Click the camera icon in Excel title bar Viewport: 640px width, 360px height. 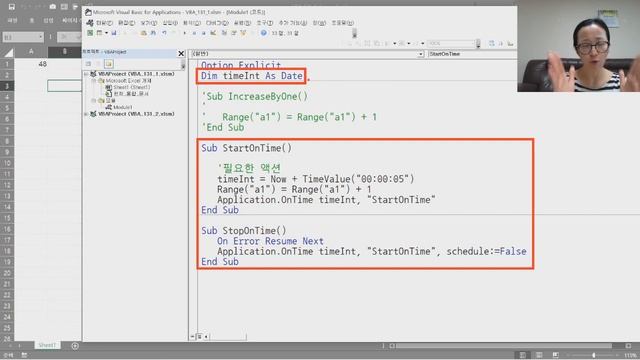53,7
